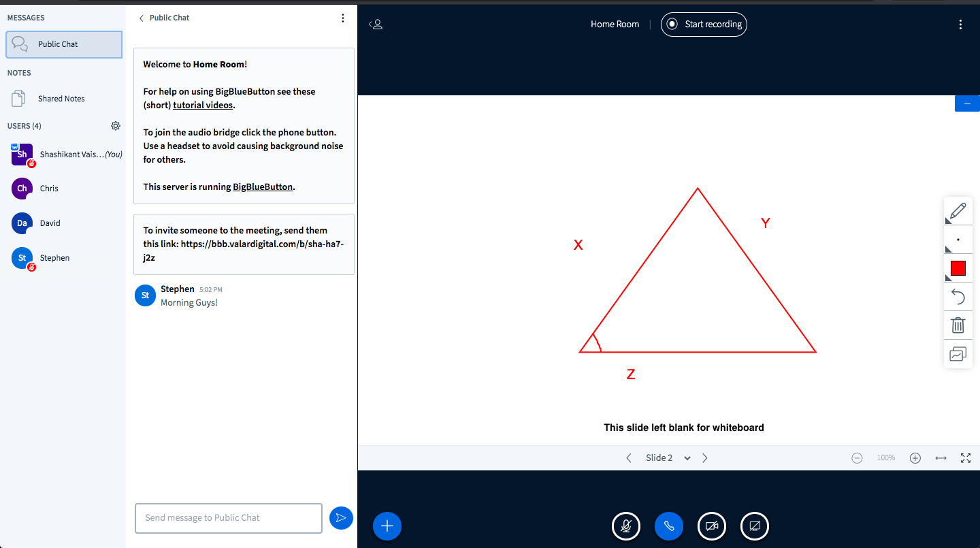This screenshot has width=980, height=548.
Task: Unmute the microphone
Action: 626,526
